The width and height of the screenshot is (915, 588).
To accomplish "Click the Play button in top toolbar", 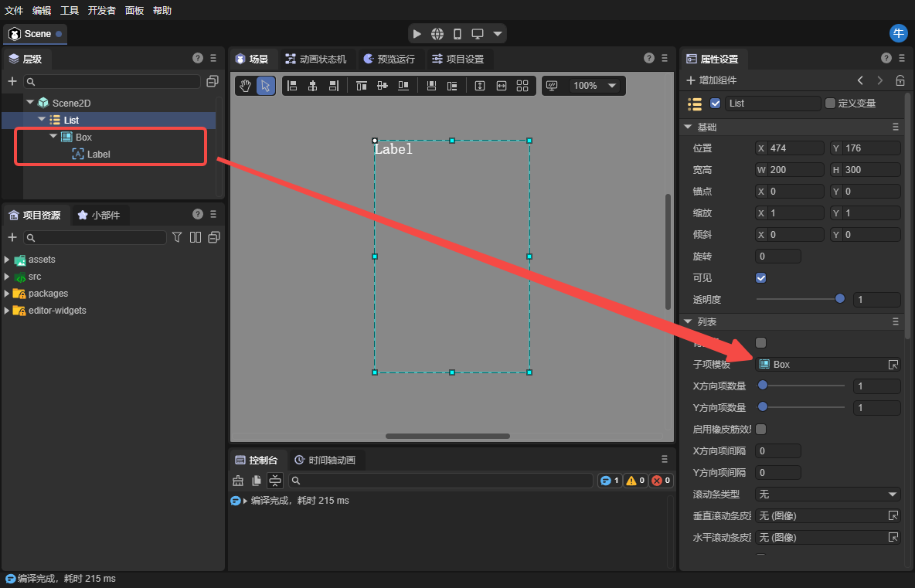I will coord(417,34).
